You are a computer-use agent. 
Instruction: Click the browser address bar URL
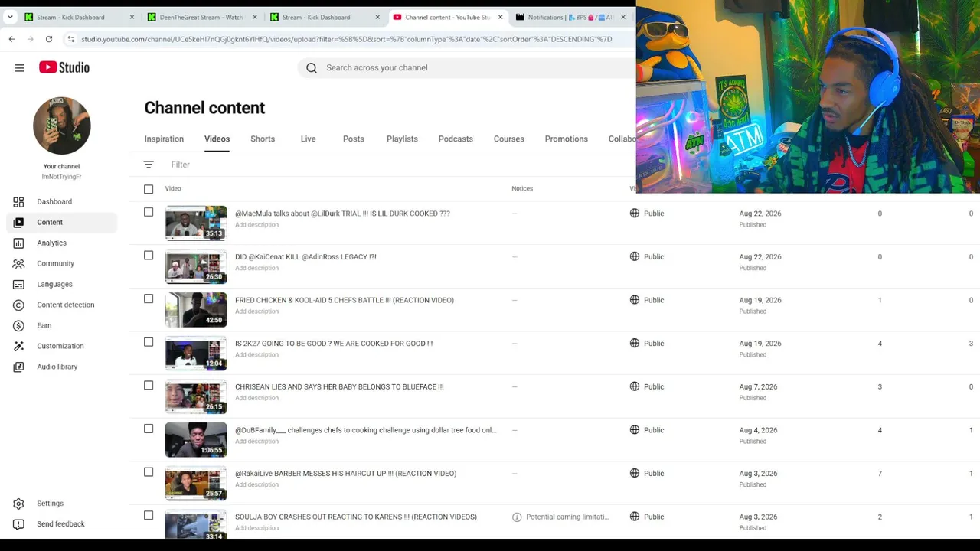pyautogui.click(x=346, y=39)
